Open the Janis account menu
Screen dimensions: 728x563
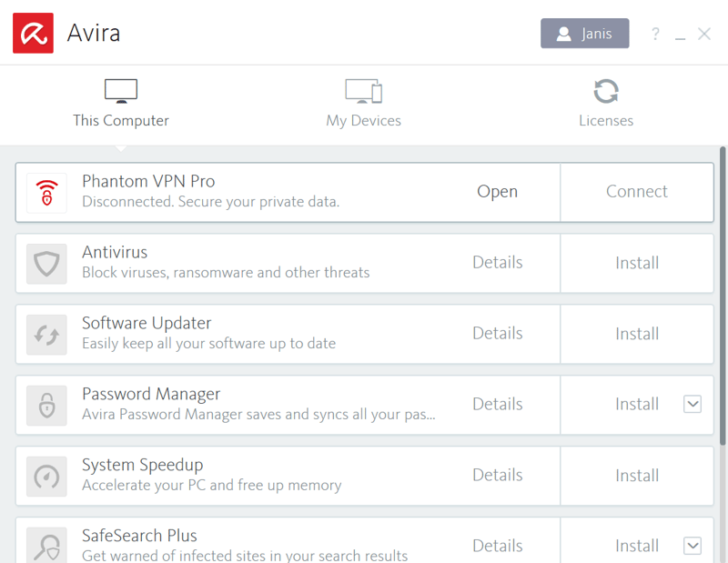(x=584, y=34)
